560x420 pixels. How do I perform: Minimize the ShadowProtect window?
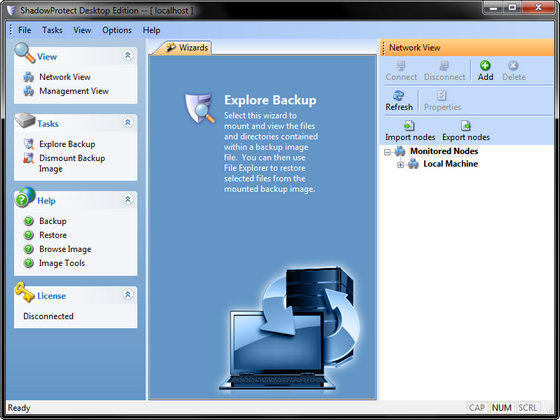click(x=494, y=8)
